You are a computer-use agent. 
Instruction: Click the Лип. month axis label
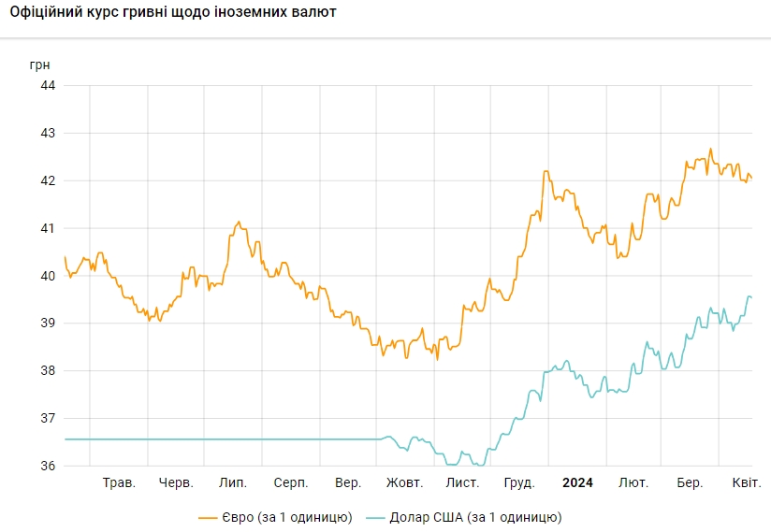(x=232, y=483)
